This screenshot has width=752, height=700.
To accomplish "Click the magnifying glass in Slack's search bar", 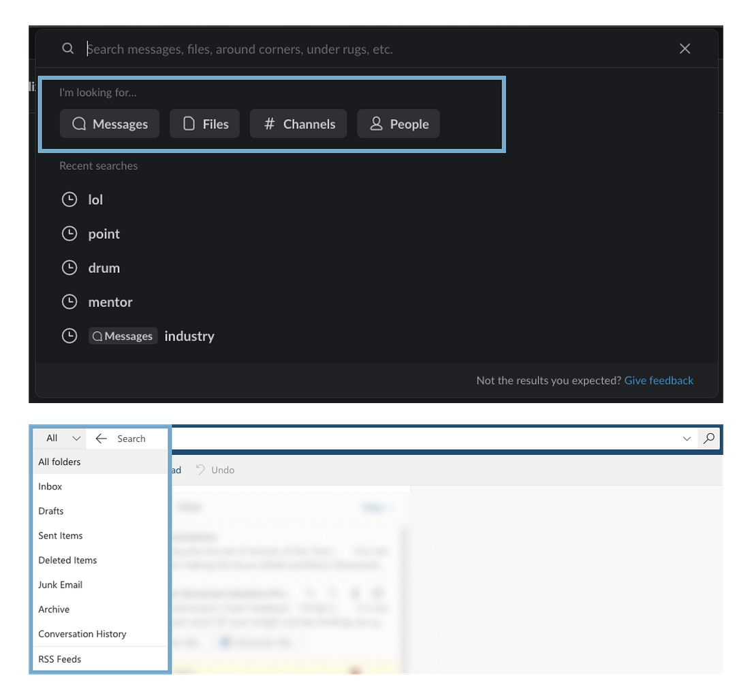I will [67, 48].
